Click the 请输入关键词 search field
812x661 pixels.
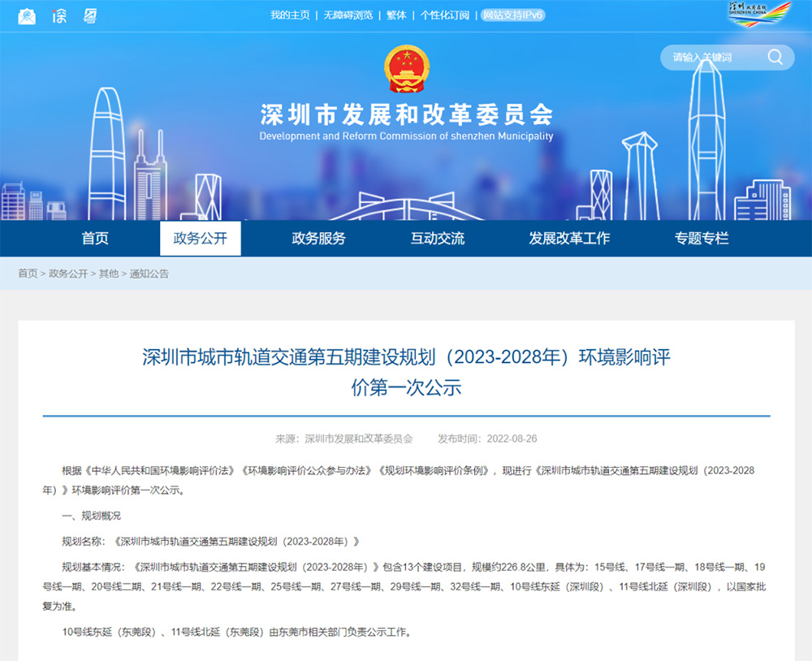coord(715,58)
